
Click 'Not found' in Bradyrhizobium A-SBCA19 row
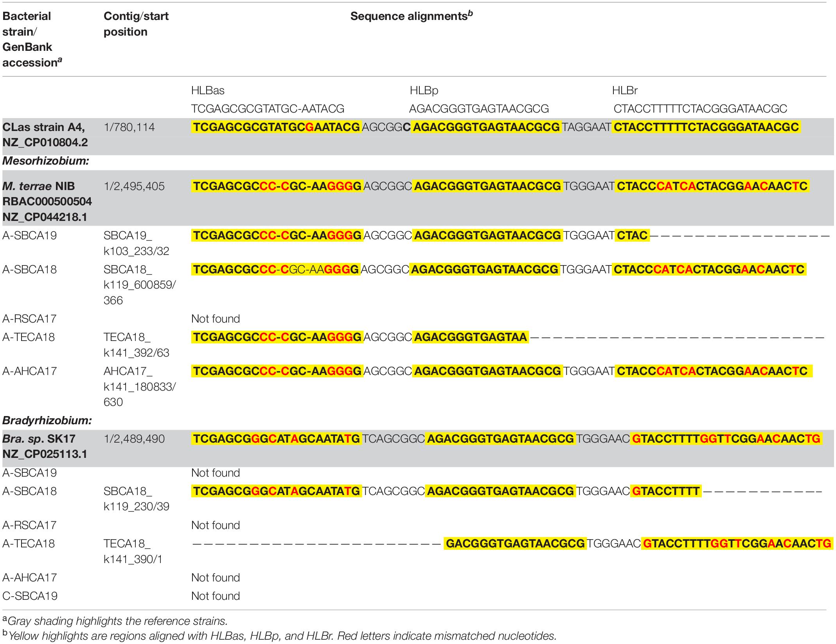pyautogui.click(x=216, y=473)
